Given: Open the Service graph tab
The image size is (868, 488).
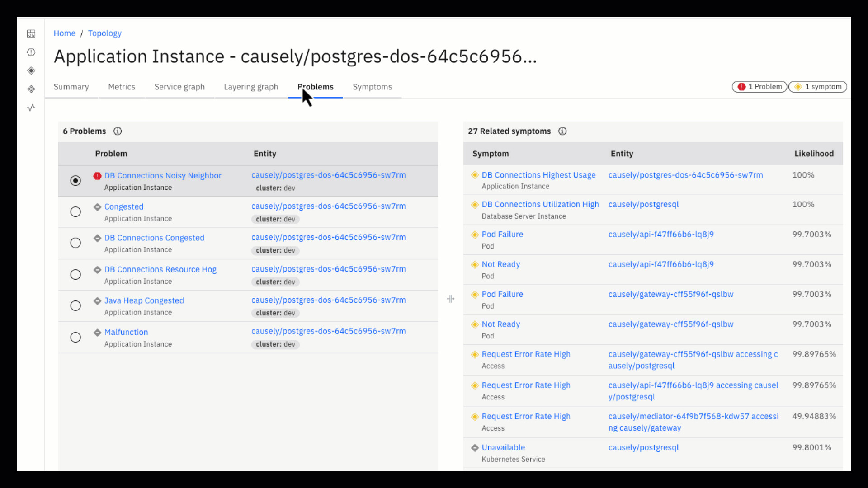Looking at the screenshot, I should [179, 87].
